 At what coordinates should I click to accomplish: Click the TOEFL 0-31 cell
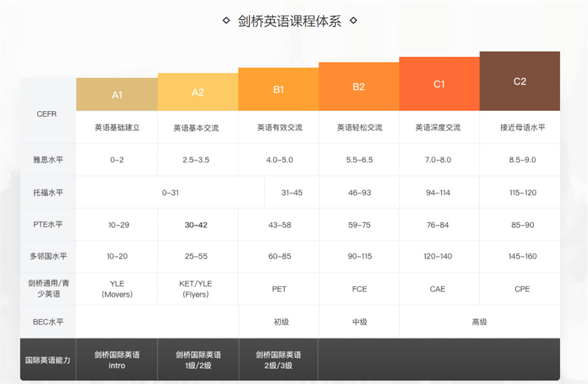171,193
